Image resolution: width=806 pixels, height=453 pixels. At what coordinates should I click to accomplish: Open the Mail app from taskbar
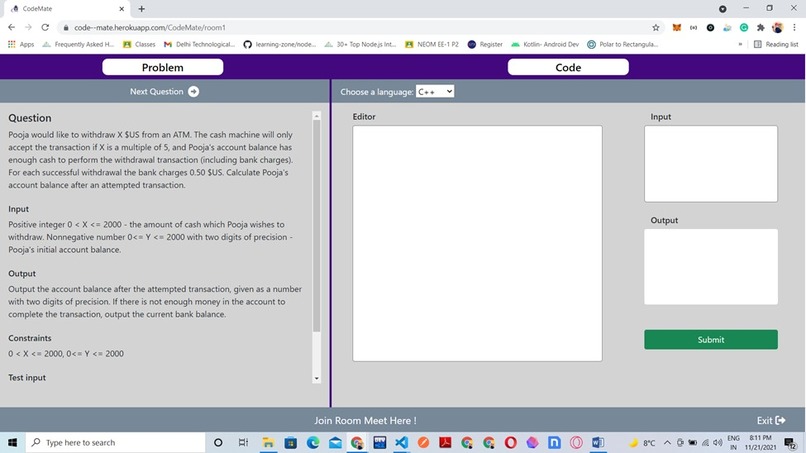coord(335,442)
